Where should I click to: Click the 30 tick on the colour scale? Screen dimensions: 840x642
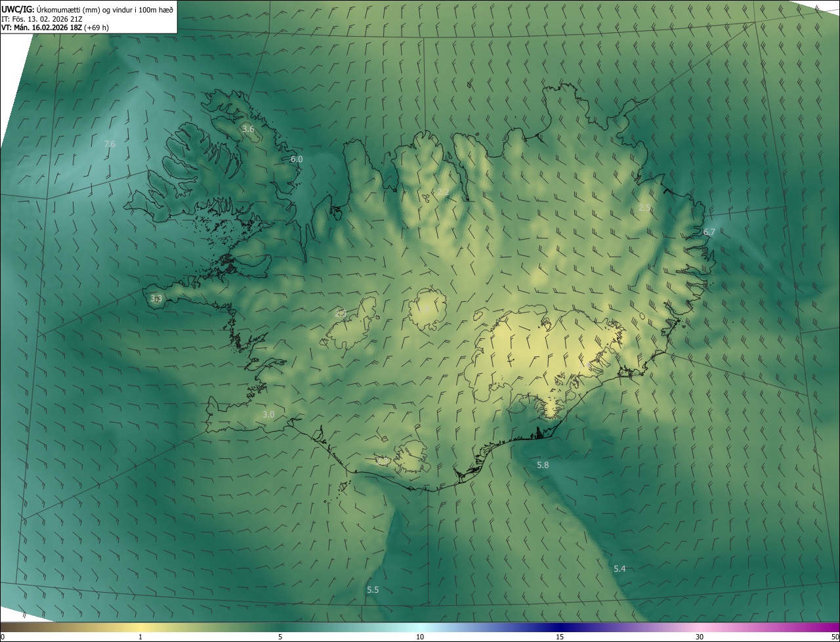pos(700,637)
